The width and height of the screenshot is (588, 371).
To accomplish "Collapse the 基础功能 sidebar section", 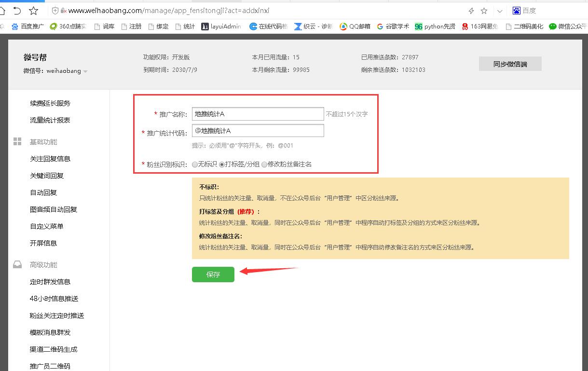I will 43,142.
